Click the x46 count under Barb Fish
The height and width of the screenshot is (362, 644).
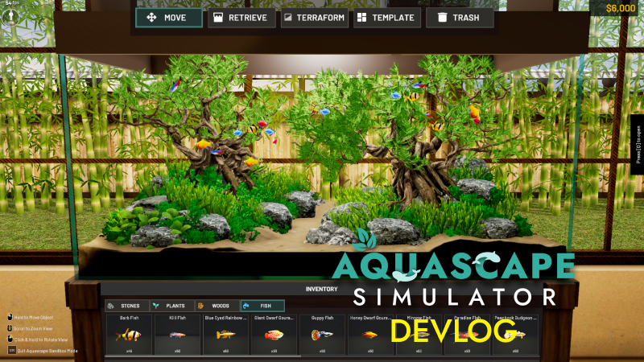click(x=129, y=352)
